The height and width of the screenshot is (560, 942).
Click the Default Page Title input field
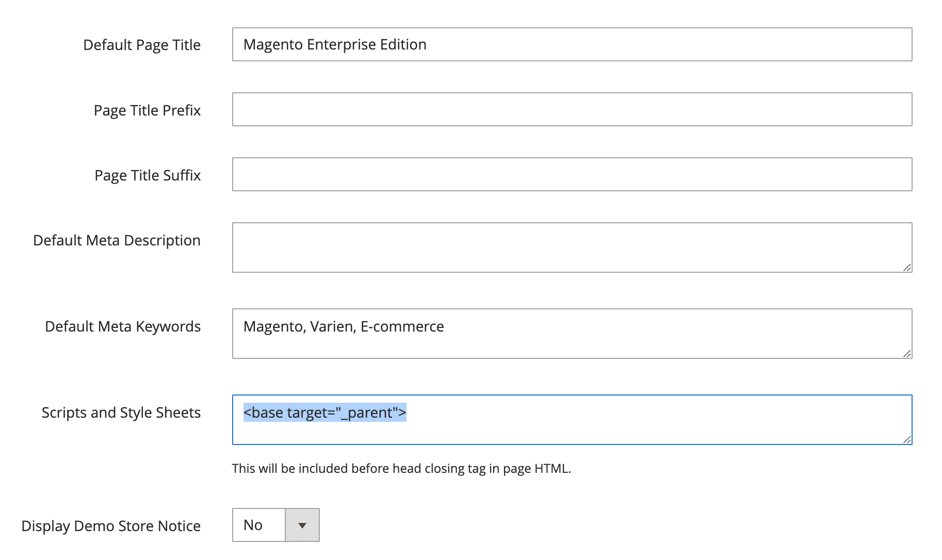coord(572,44)
